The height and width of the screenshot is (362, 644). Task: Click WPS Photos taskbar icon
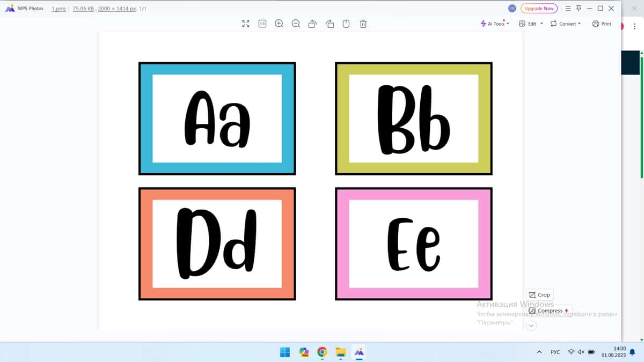pos(358,352)
